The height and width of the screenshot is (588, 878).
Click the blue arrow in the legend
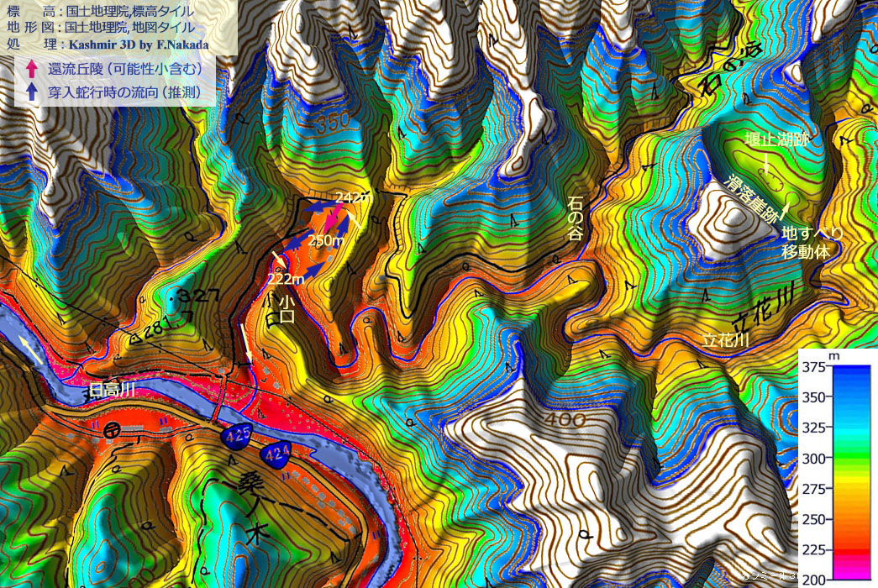(x=31, y=92)
